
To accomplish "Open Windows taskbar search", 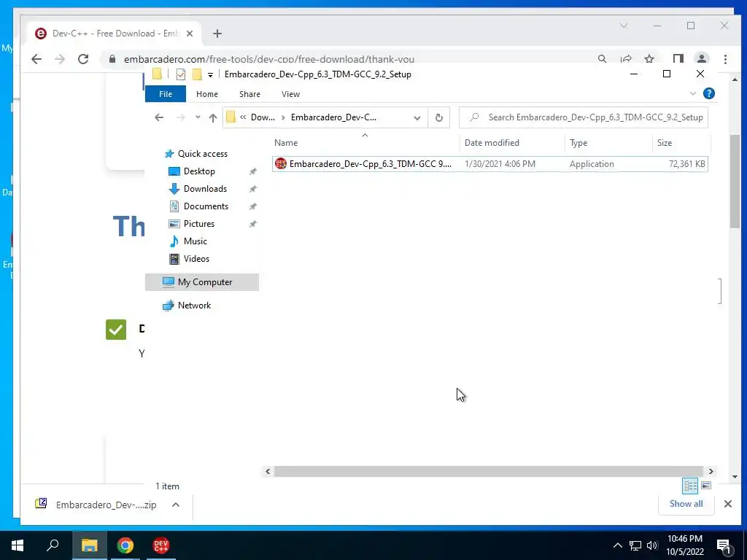I will pyautogui.click(x=53, y=545).
